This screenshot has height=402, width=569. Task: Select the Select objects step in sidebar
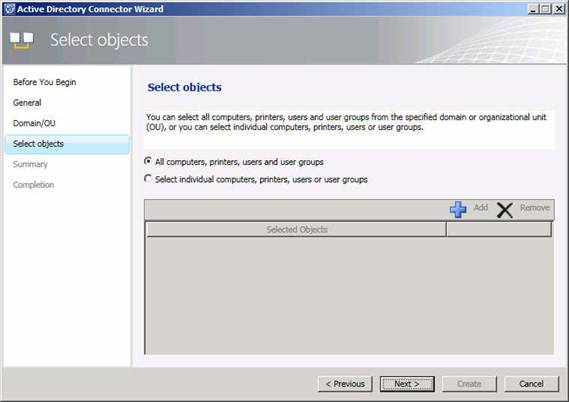tap(67, 144)
